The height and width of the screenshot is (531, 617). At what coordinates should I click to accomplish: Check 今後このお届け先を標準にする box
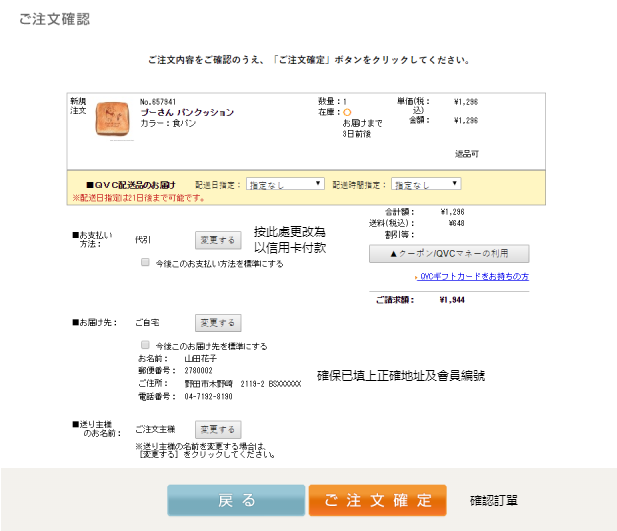coord(146,345)
